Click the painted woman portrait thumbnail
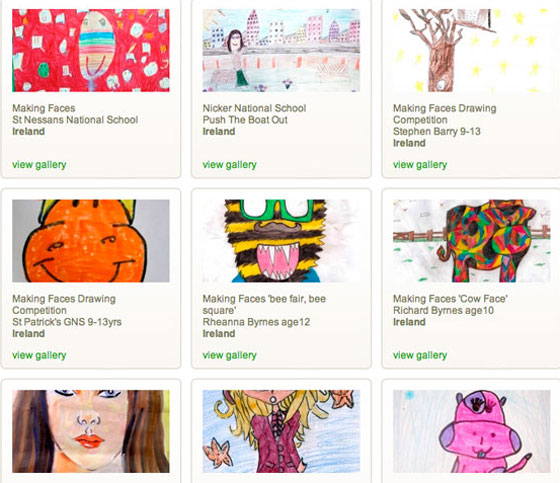The width and height of the screenshot is (560, 483). tap(91, 431)
